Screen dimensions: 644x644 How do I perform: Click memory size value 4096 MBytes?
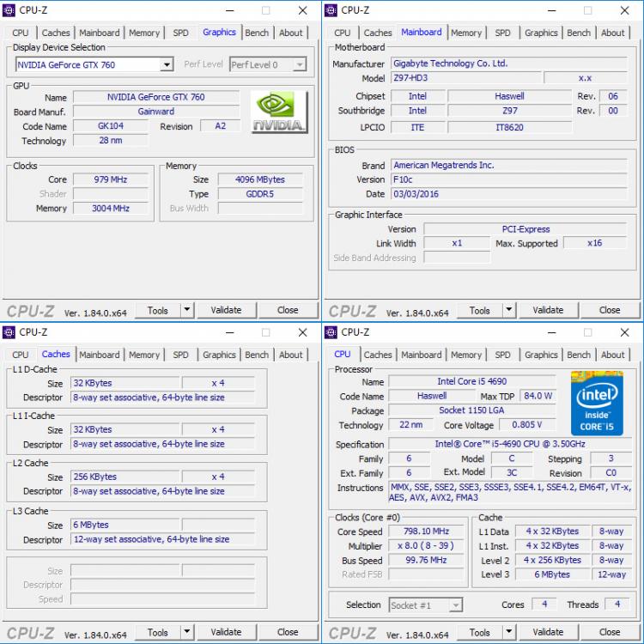pyautogui.click(x=260, y=179)
